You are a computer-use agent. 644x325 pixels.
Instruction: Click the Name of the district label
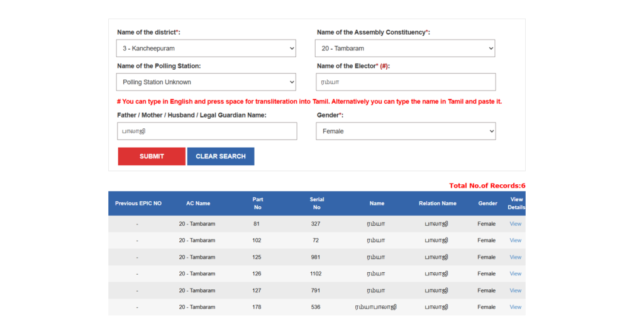point(148,32)
